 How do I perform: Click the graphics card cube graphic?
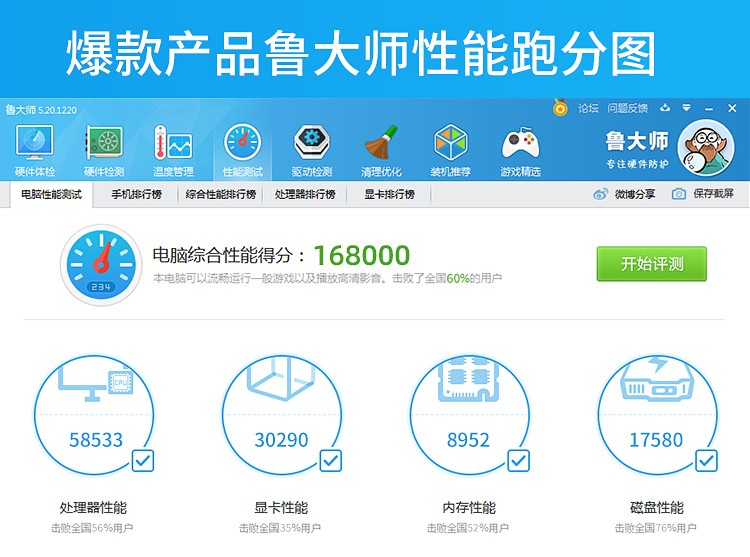pyautogui.click(x=281, y=380)
